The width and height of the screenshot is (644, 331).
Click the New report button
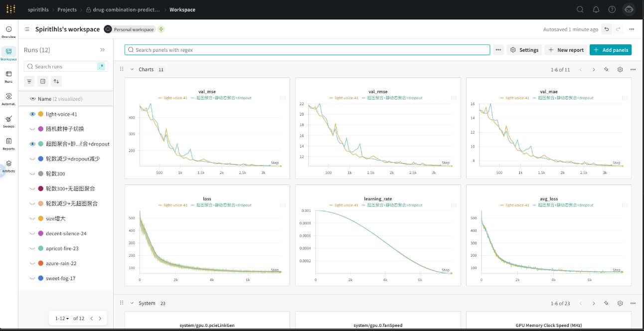566,50
